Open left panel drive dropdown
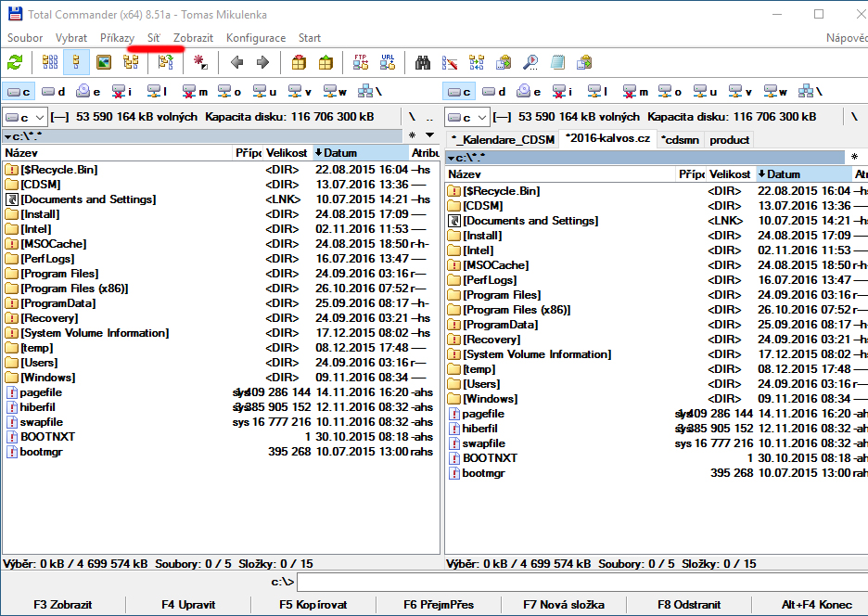 click(25, 118)
